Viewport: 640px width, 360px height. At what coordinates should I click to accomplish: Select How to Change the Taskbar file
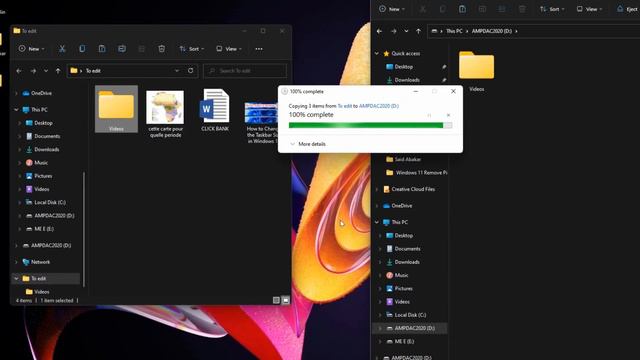[262, 122]
